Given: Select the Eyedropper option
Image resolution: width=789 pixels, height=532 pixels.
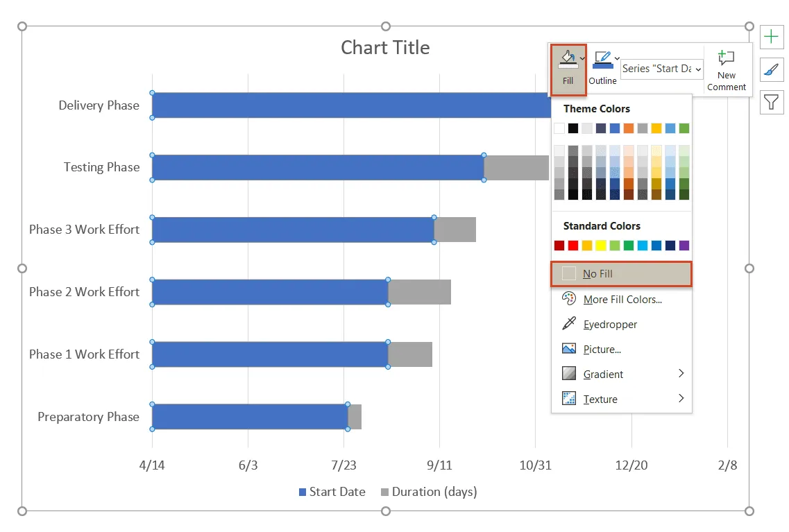Looking at the screenshot, I should [x=610, y=324].
